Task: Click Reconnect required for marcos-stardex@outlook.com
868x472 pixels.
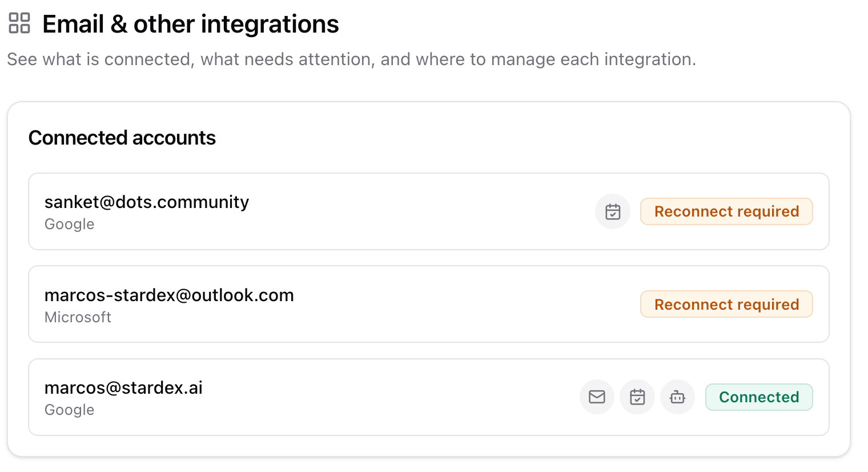Action: coord(726,305)
